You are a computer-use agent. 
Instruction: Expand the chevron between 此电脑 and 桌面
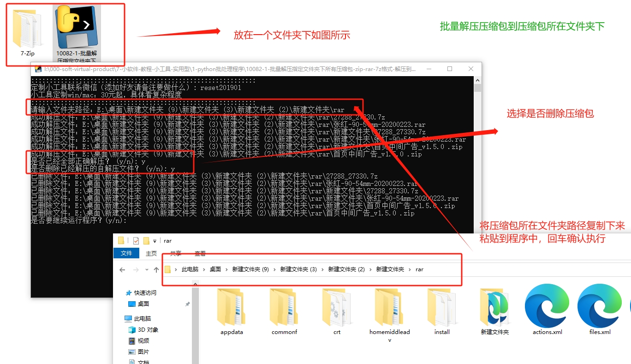204,269
